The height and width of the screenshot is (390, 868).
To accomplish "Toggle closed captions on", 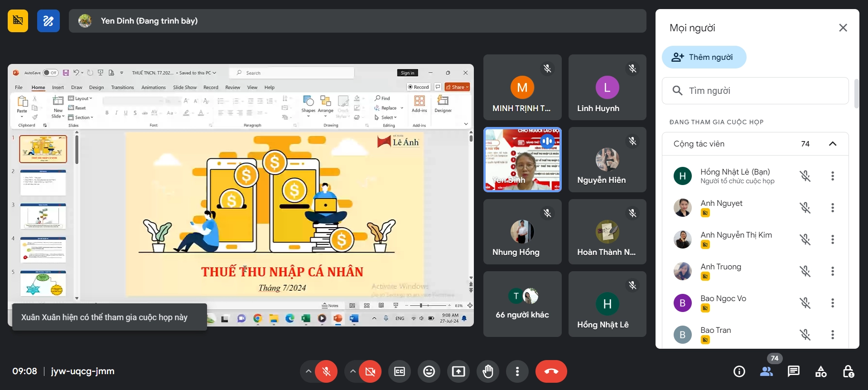I will (x=399, y=371).
